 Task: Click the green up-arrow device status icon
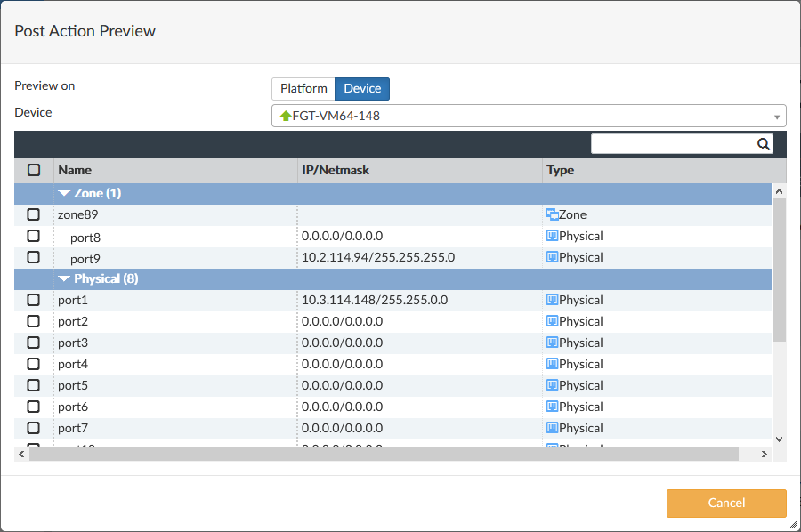pyautogui.click(x=286, y=116)
